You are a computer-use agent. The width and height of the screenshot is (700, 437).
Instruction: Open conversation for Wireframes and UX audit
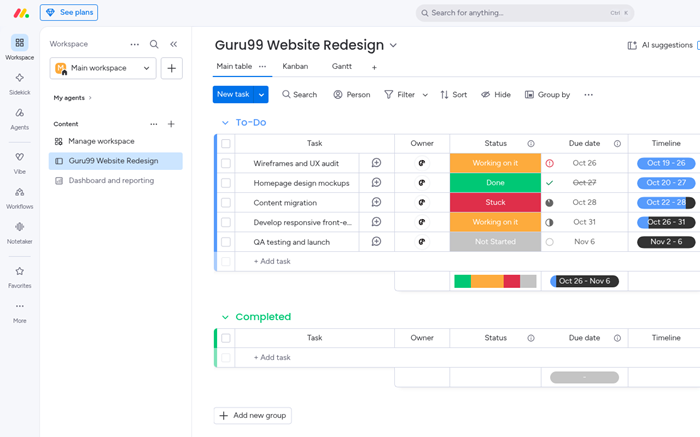pyautogui.click(x=376, y=163)
